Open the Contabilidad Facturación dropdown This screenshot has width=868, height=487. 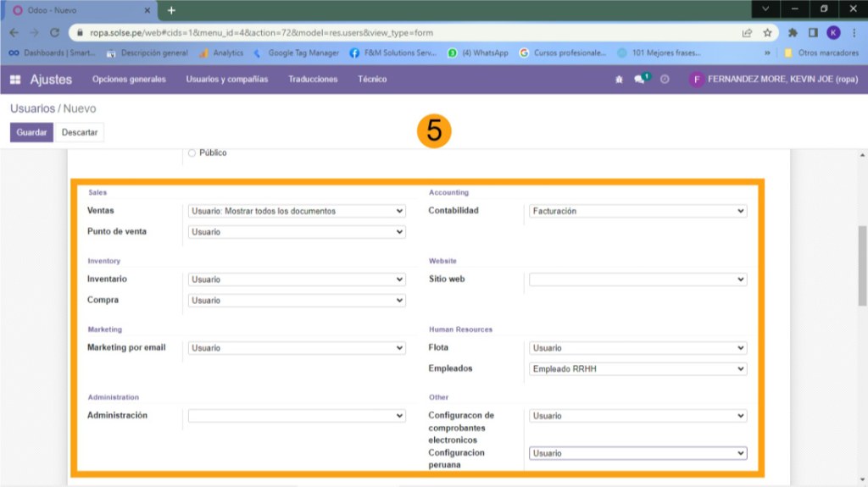637,211
